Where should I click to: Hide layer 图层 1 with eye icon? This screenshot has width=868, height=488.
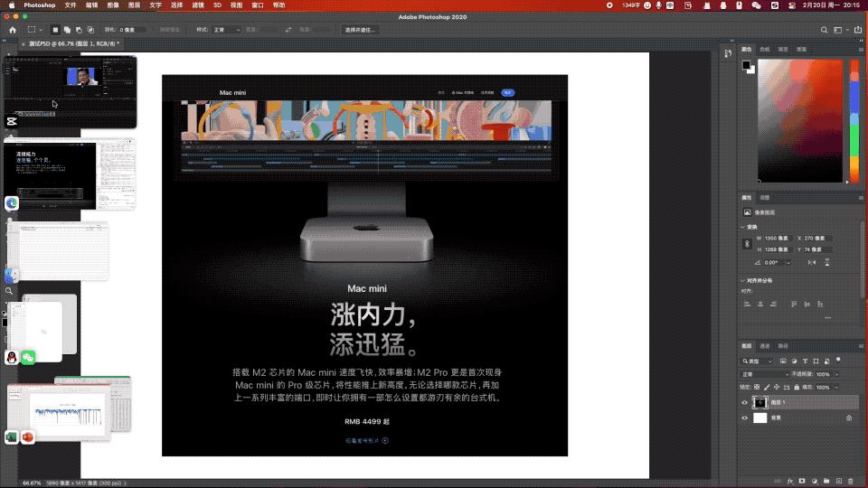point(744,403)
